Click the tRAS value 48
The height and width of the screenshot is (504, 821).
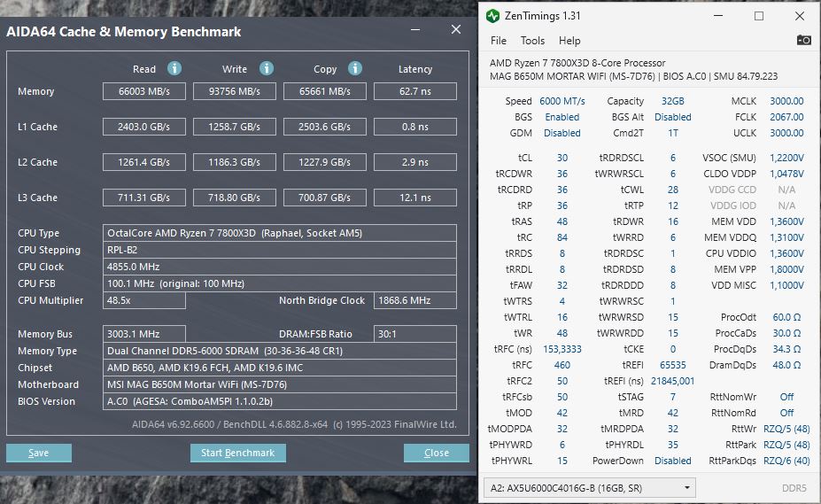click(562, 221)
